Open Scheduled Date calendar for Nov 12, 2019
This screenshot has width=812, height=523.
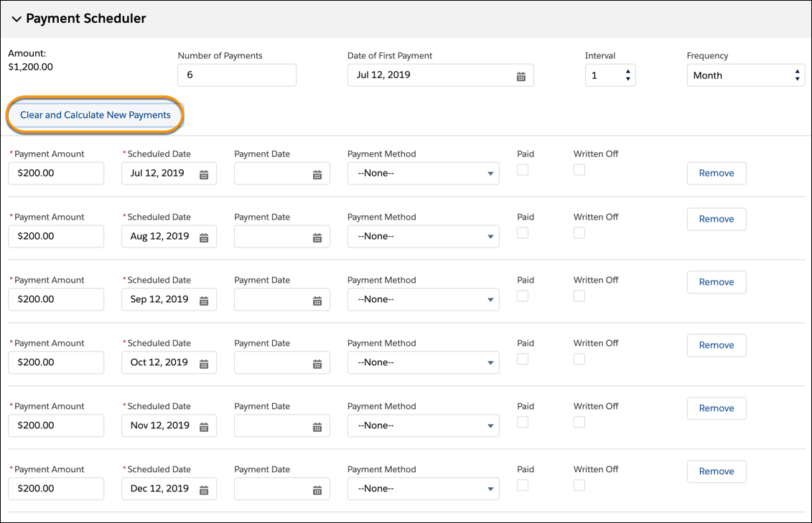(x=204, y=428)
